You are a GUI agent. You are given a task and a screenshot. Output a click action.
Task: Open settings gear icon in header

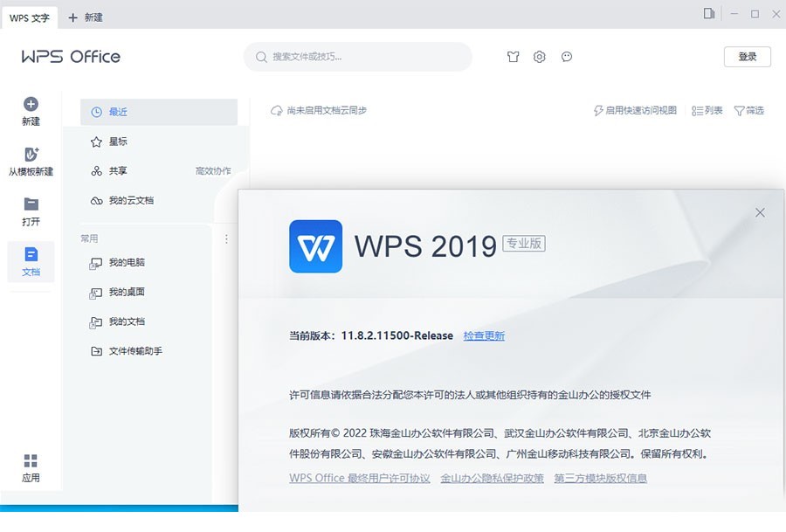point(540,57)
